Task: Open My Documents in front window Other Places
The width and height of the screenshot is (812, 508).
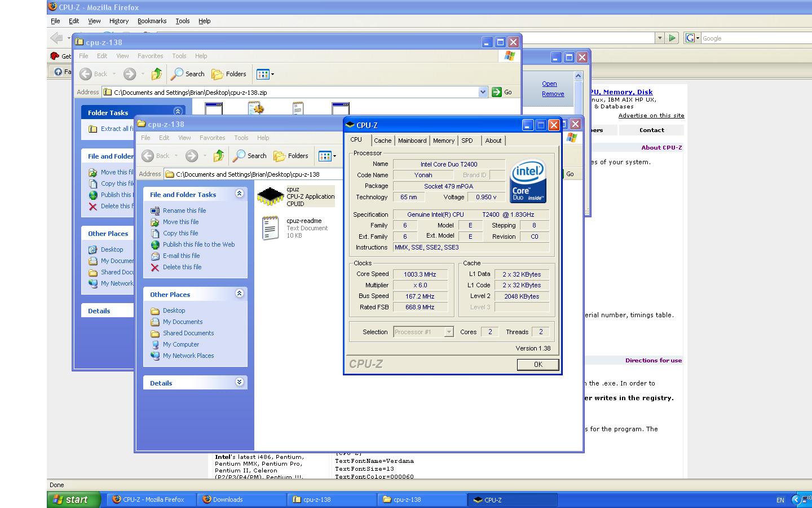Action: pyautogui.click(x=183, y=322)
